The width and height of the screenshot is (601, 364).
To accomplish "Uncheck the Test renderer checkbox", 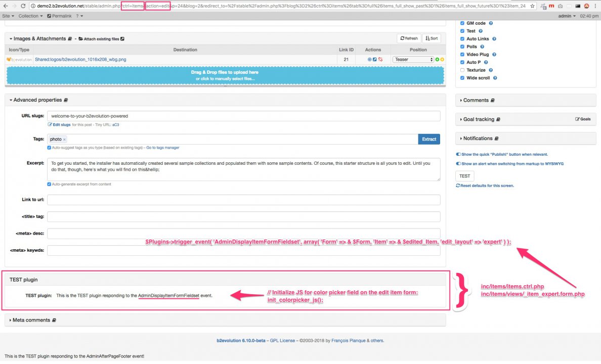I will click(x=462, y=31).
